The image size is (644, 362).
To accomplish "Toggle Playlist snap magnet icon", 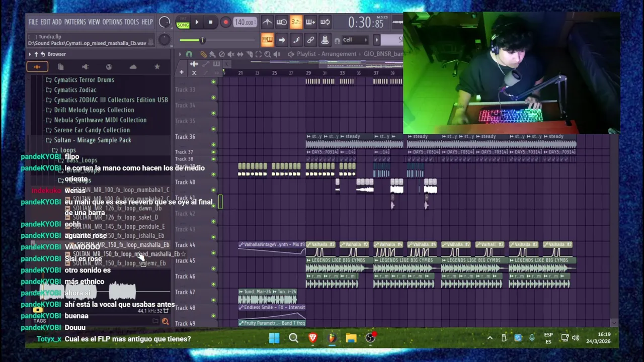I will tap(189, 54).
